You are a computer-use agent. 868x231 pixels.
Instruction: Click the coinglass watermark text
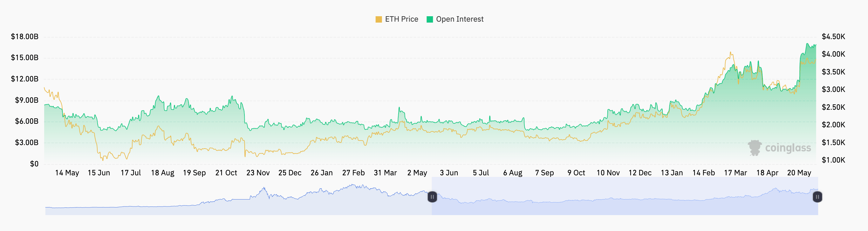tap(788, 148)
